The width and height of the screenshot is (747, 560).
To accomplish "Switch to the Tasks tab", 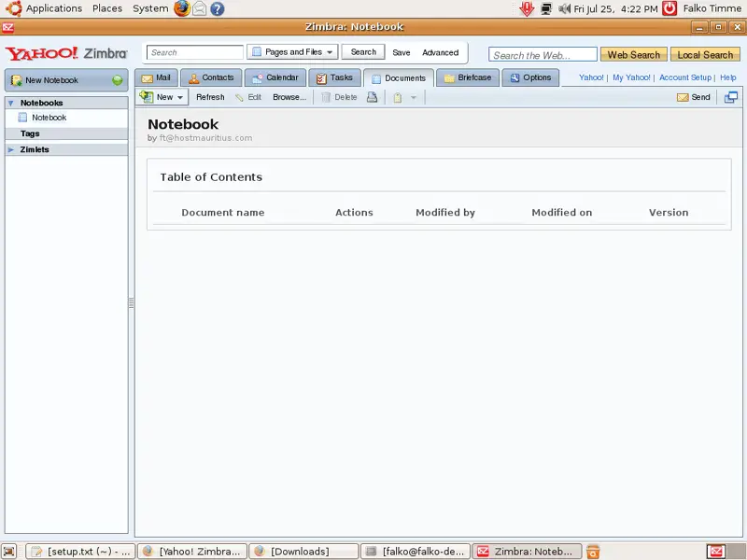I will [x=335, y=77].
